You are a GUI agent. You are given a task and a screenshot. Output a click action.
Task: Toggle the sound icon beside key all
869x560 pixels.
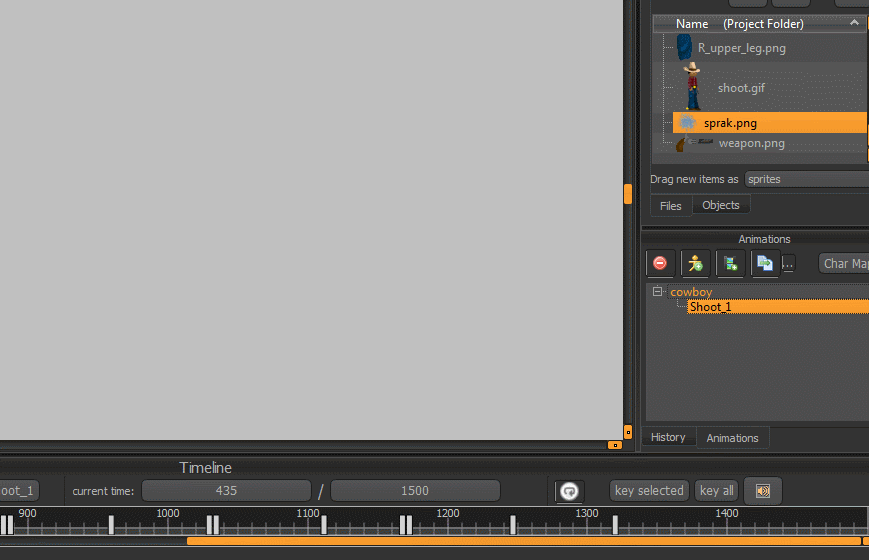tap(763, 491)
